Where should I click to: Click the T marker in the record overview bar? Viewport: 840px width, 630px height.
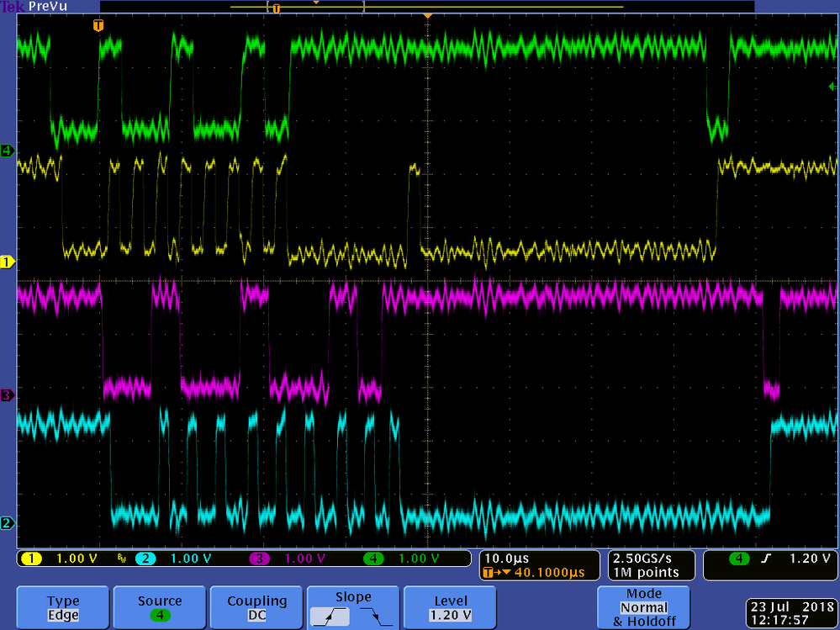(x=276, y=8)
